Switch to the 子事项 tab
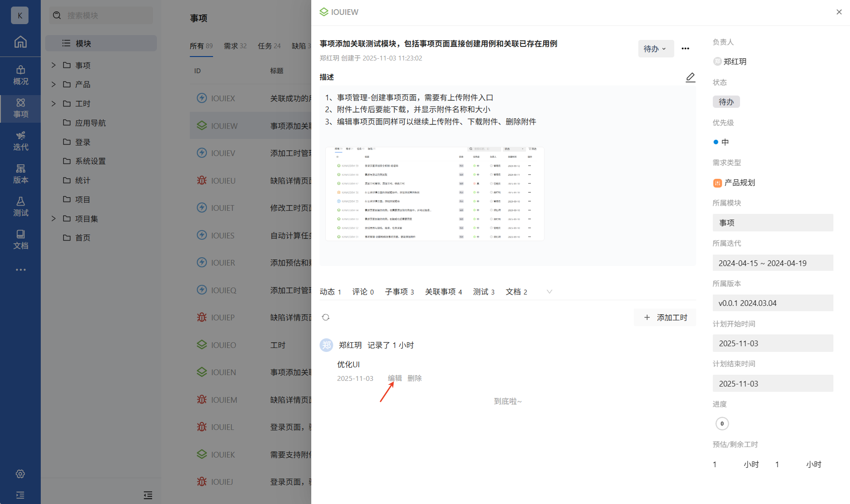Image resolution: width=850 pixels, height=504 pixels. 399,292
